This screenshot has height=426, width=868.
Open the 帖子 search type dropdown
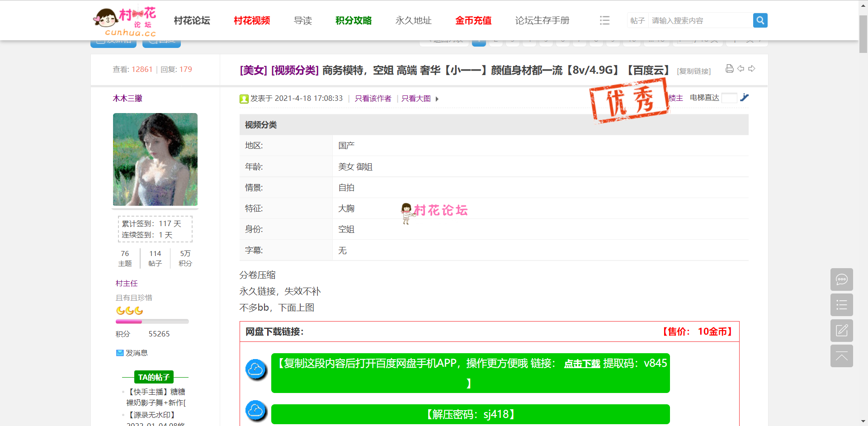pyautogui.click(x=637, y=21)
